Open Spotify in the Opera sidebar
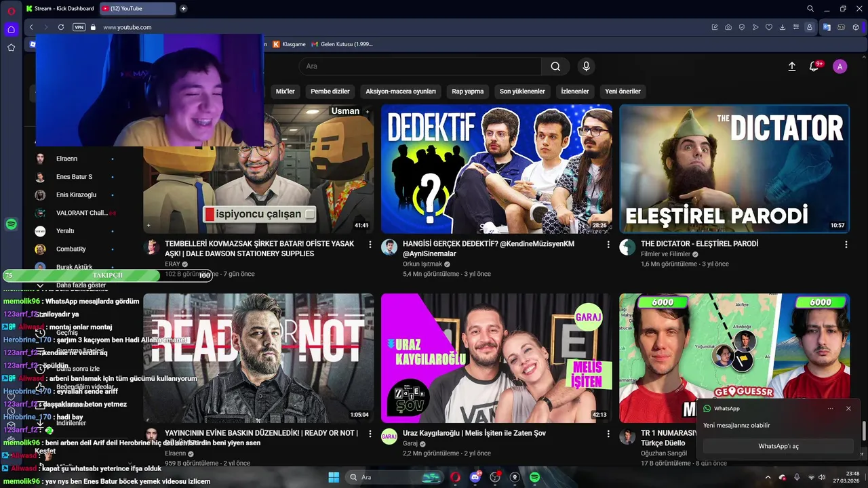The height and width of the screenshot is (488, 868). click(x=11, y=224)
